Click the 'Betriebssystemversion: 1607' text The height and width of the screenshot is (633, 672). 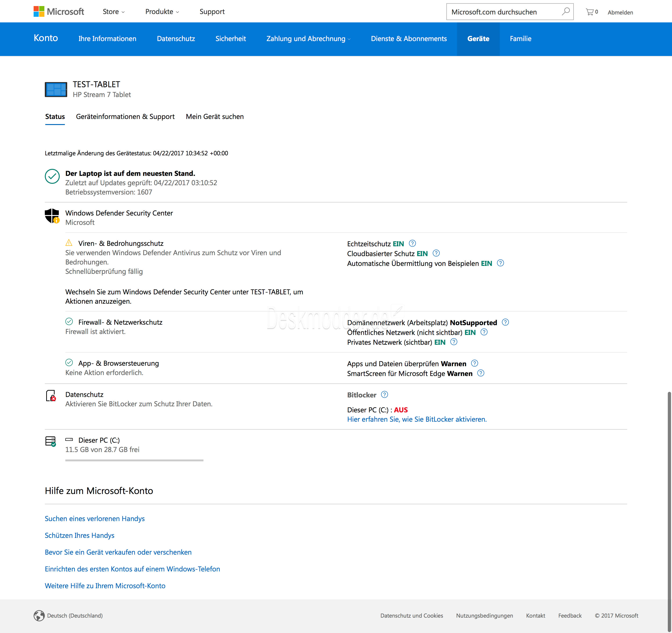pyautogui.click(x=108, y=192)
